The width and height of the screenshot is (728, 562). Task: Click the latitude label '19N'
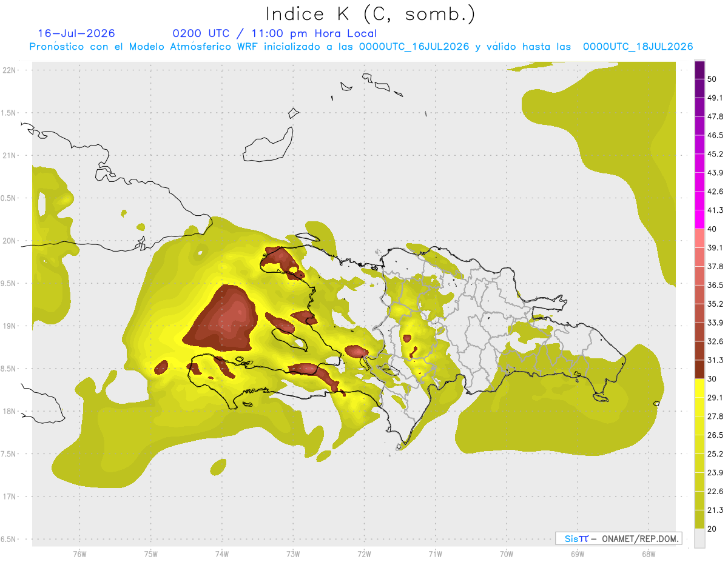coord(9,326)
